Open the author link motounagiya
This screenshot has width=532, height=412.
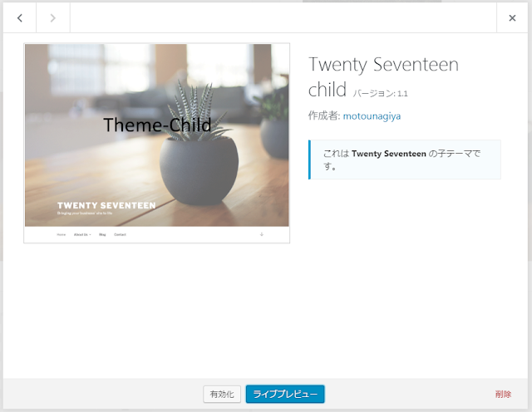pyautogui.click(x=372, y=116)
